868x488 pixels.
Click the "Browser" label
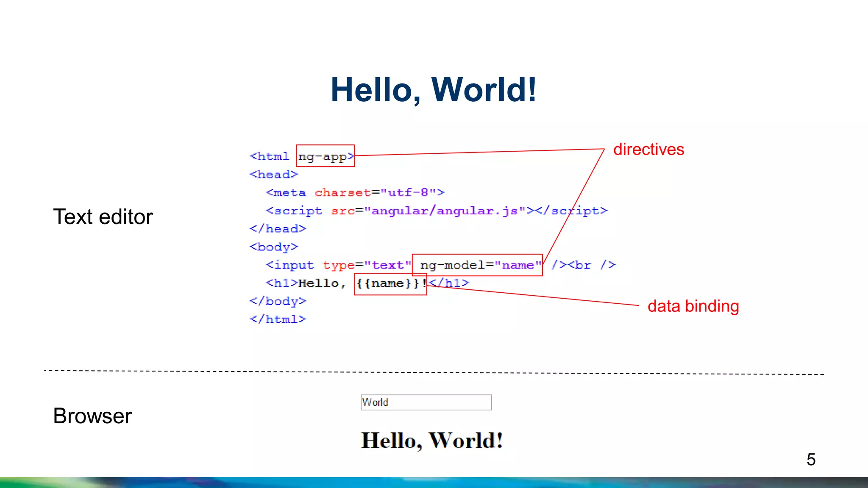(92, 416)
